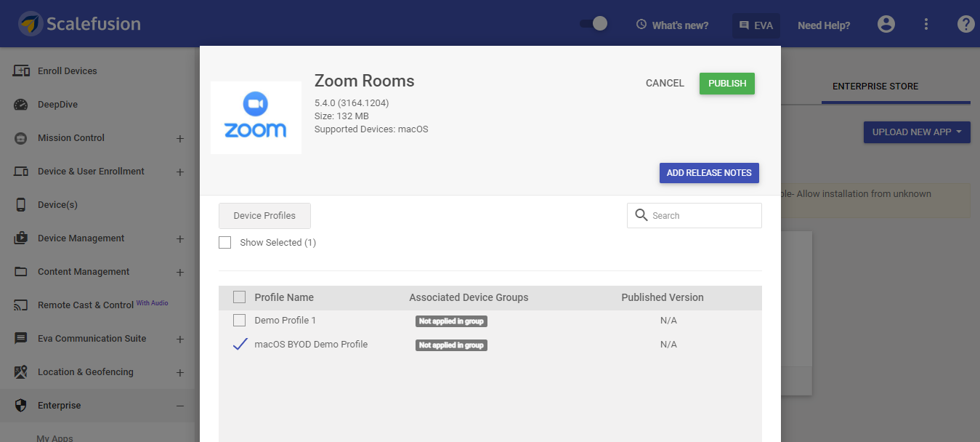Click the Enroll Devices sidebar icon
This screenshot has width=980, height=442.
point(21,71)
